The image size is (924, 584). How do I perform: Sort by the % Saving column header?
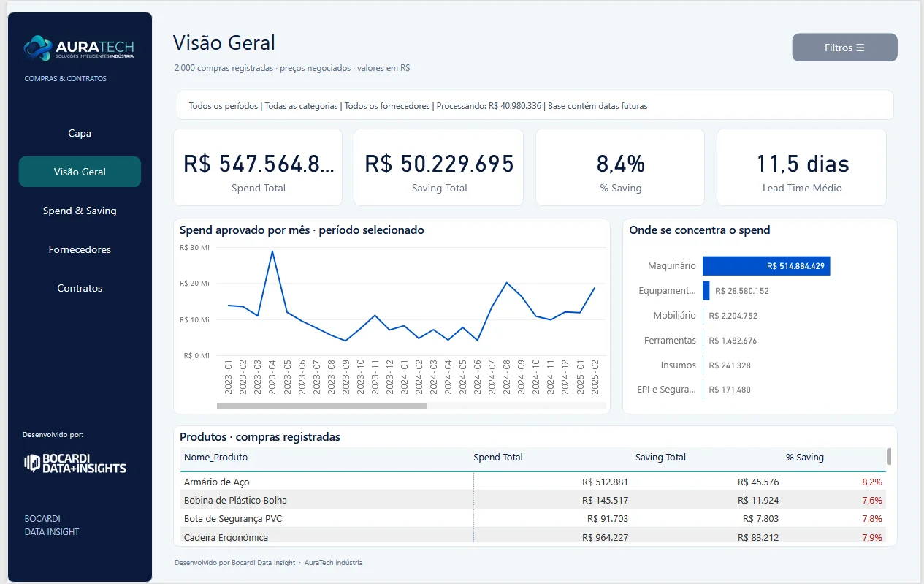pos(805,458)
